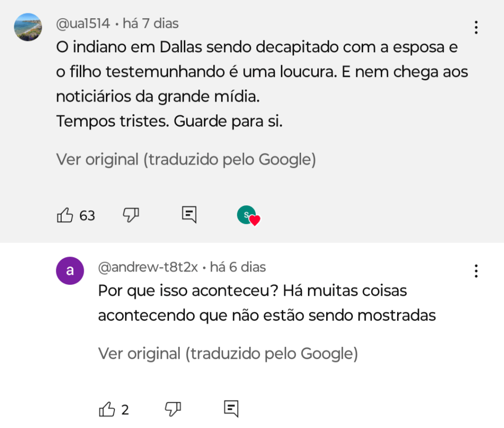Click the "há 6 dias" timestamp
The width and height of the screenshot is (504, 428).
[238, 267]
